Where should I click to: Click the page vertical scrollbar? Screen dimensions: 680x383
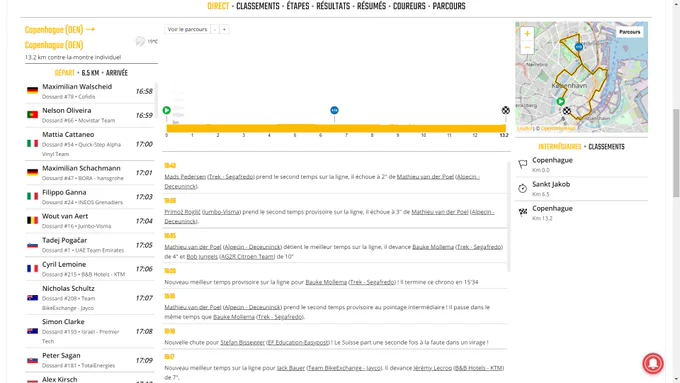[676, 153]
